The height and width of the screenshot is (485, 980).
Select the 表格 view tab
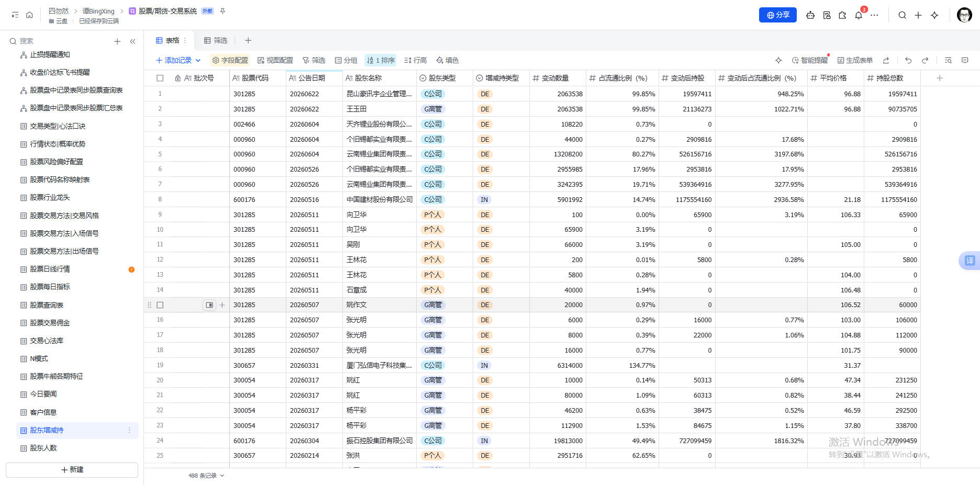coord(168,40)
